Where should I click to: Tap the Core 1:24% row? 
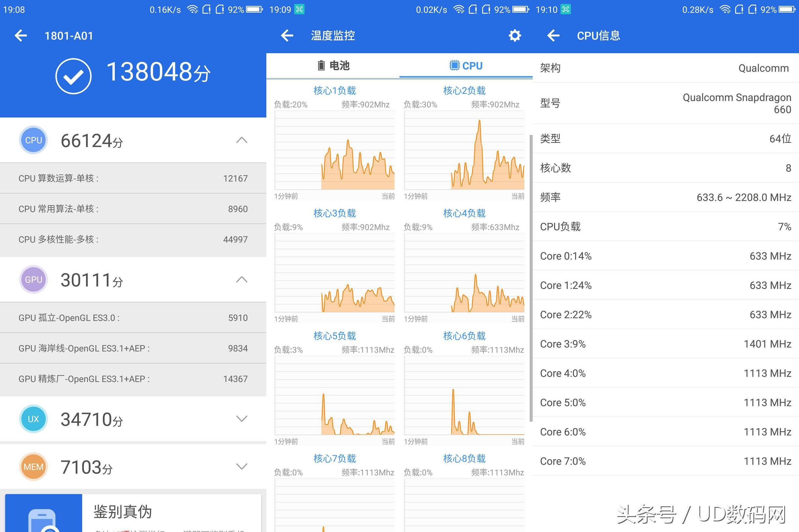tap(666, 285)
